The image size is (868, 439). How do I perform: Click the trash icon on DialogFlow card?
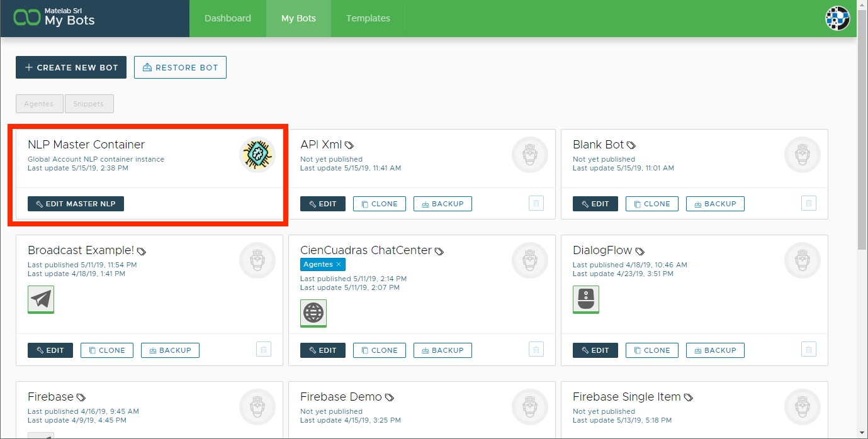pos(809,350)
